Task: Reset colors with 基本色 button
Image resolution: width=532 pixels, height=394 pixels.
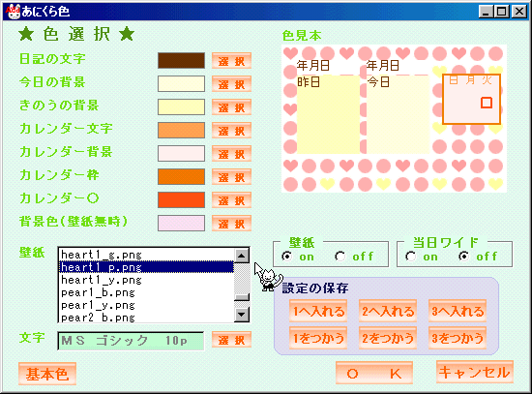Action: click(x=47, y=374)
